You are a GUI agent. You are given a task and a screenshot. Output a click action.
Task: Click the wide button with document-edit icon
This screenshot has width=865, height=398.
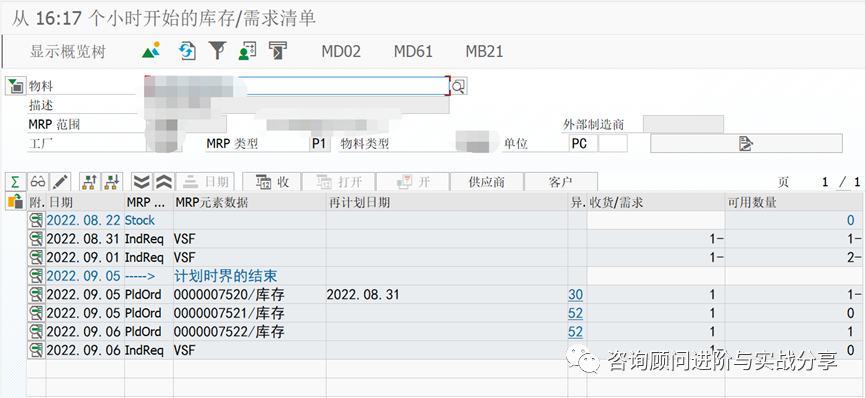(746, 144)
